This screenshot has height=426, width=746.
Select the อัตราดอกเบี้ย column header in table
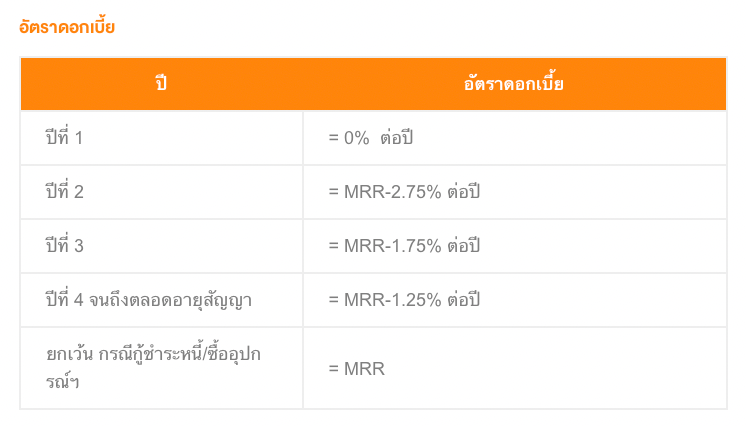[514, 83]
